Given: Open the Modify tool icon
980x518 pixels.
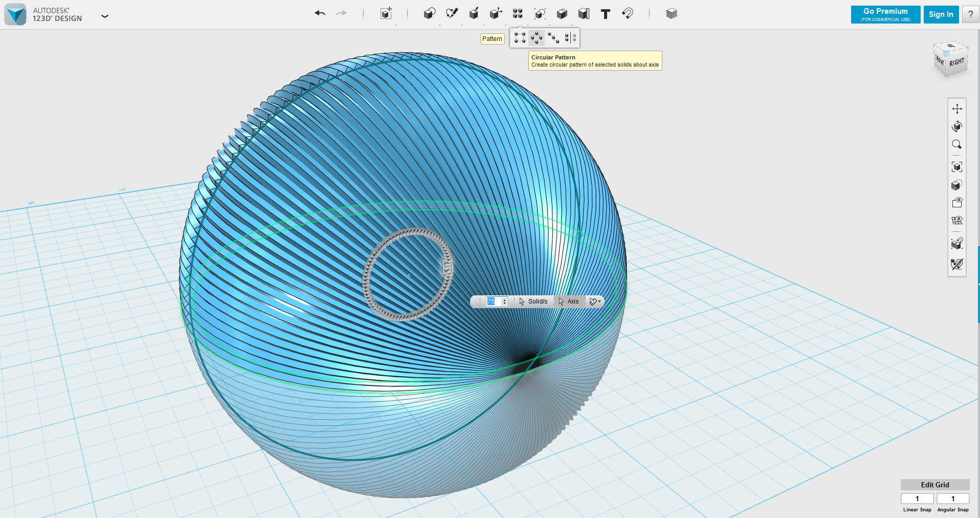Looking at the screenshot, I should pyautogui.click(x=496, y=14).
